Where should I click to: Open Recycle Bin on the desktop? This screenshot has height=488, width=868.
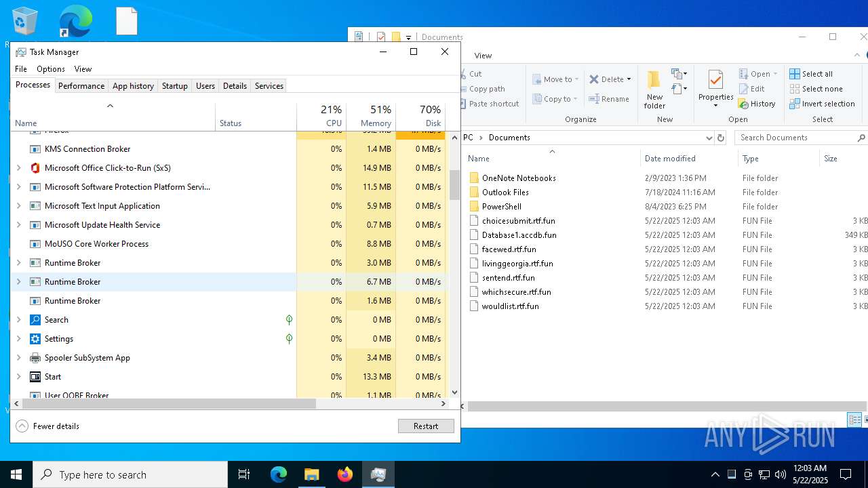[24, 22]
